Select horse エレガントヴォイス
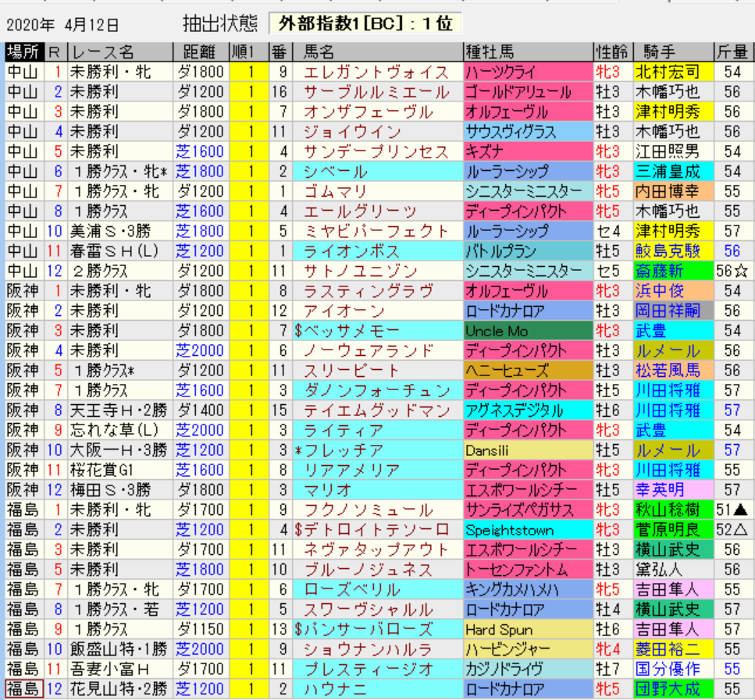 click(x=376, y=73)
